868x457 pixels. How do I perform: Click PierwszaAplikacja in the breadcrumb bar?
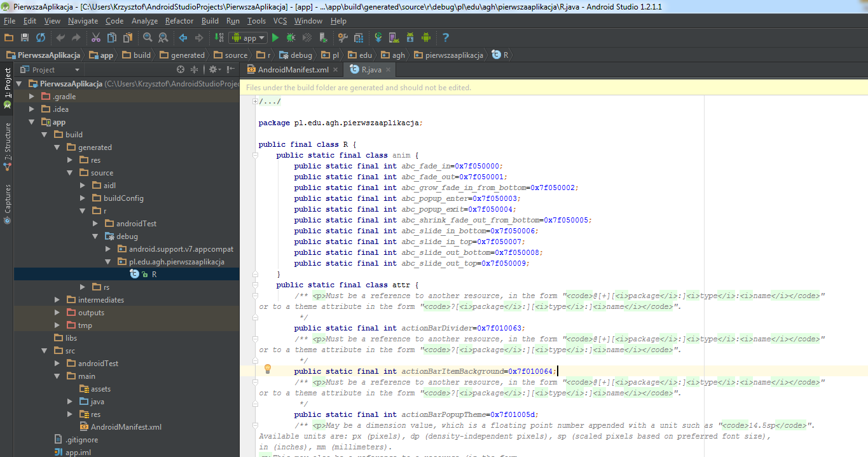coord(43,55)
